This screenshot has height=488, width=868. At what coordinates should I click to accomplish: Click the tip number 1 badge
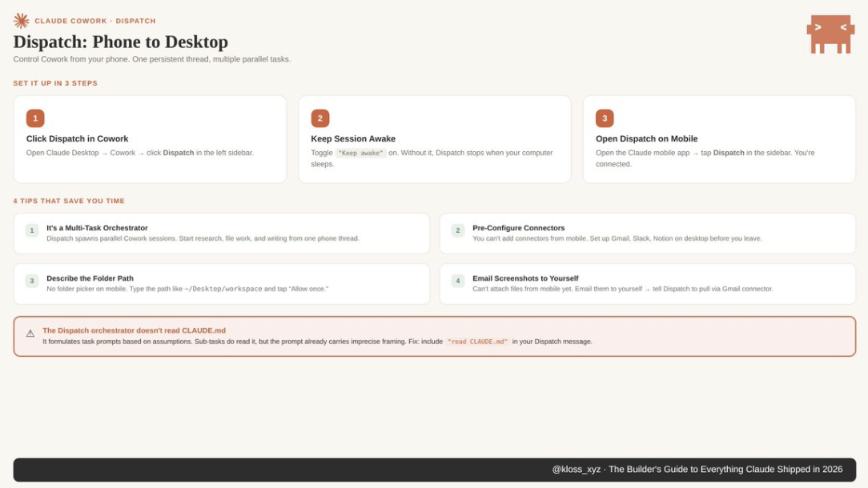pos(32,230)
